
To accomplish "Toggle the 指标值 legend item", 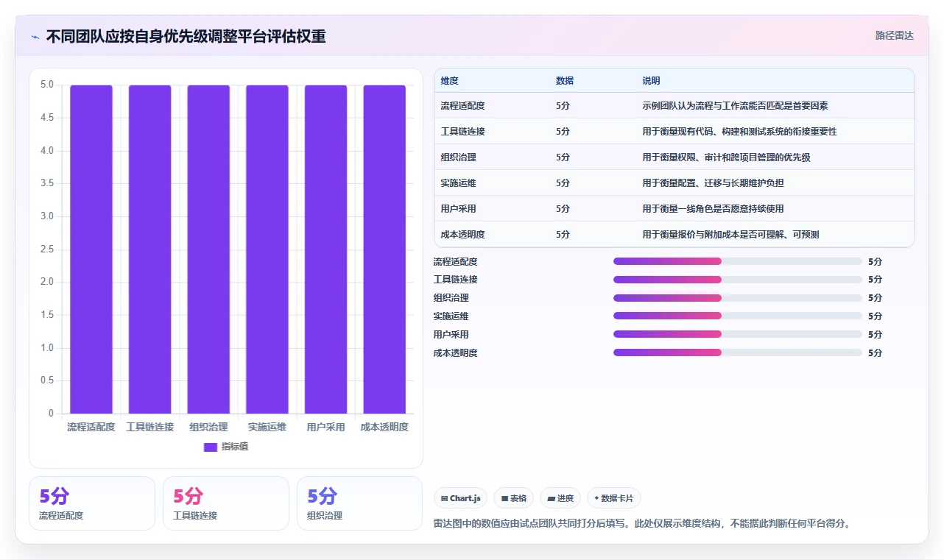I will point(226,447).
